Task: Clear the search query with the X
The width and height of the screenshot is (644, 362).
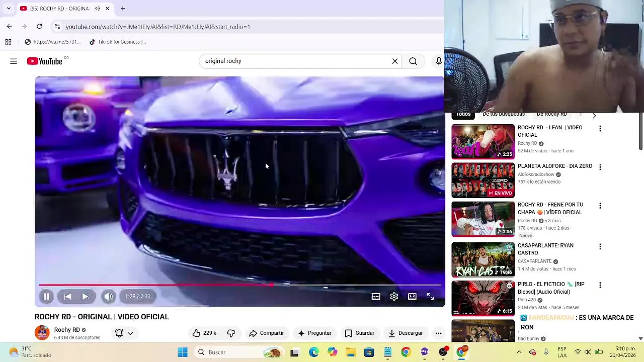Action: (395, 61)
